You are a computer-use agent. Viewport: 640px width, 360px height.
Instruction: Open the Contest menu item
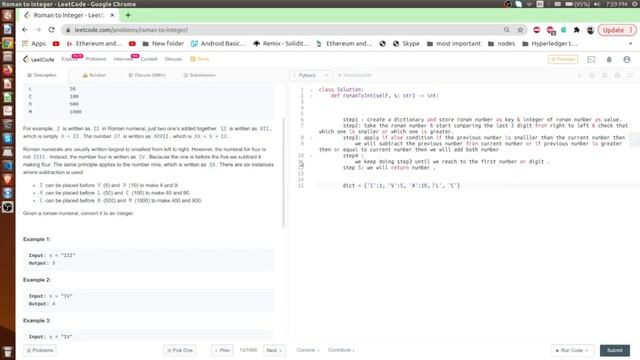[149, 59]
